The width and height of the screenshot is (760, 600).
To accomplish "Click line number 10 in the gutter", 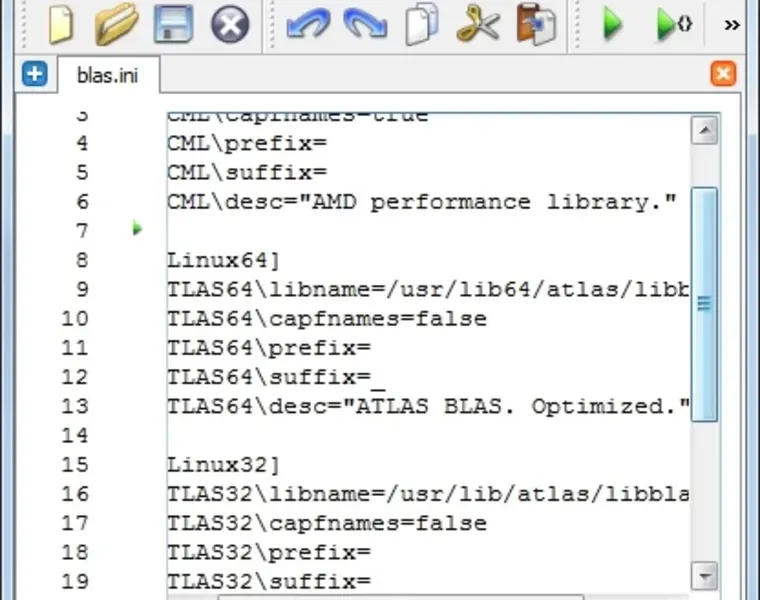I will click(75, 319).
